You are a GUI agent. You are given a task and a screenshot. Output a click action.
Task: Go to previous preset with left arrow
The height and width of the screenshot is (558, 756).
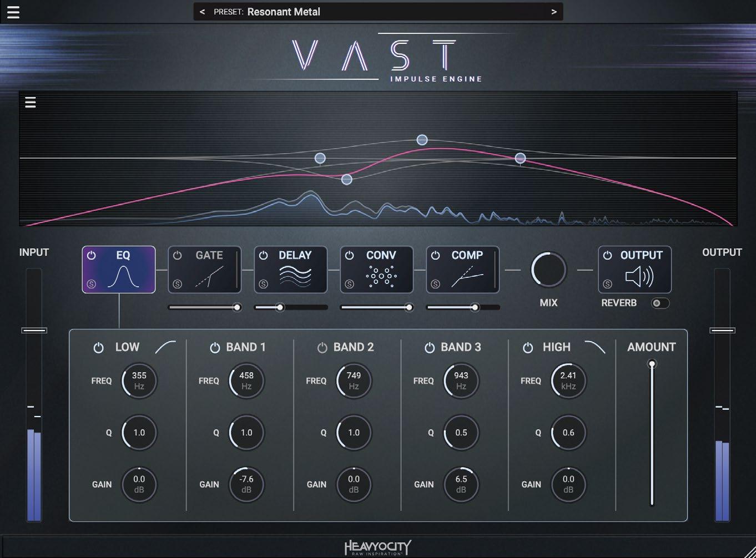coord(202,12)
